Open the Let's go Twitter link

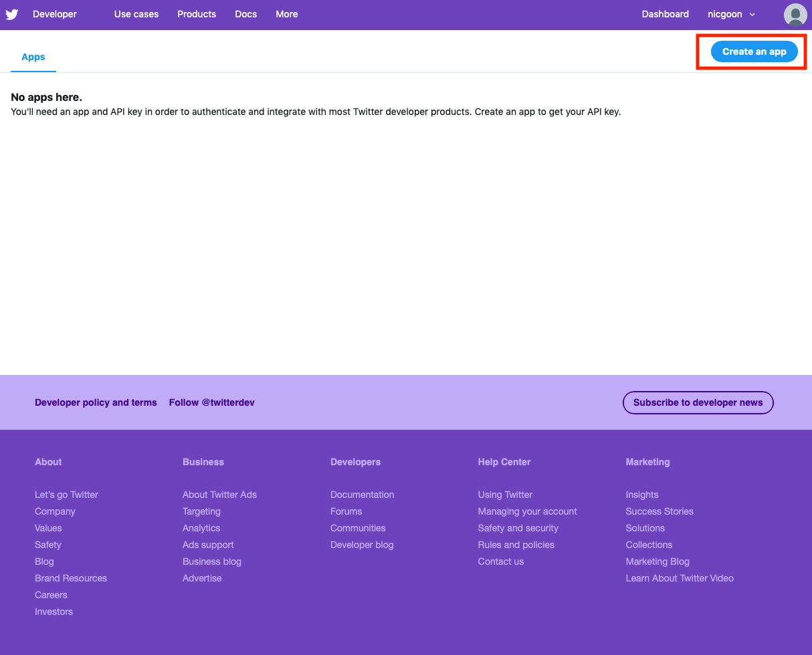click(x=66, y=495)
